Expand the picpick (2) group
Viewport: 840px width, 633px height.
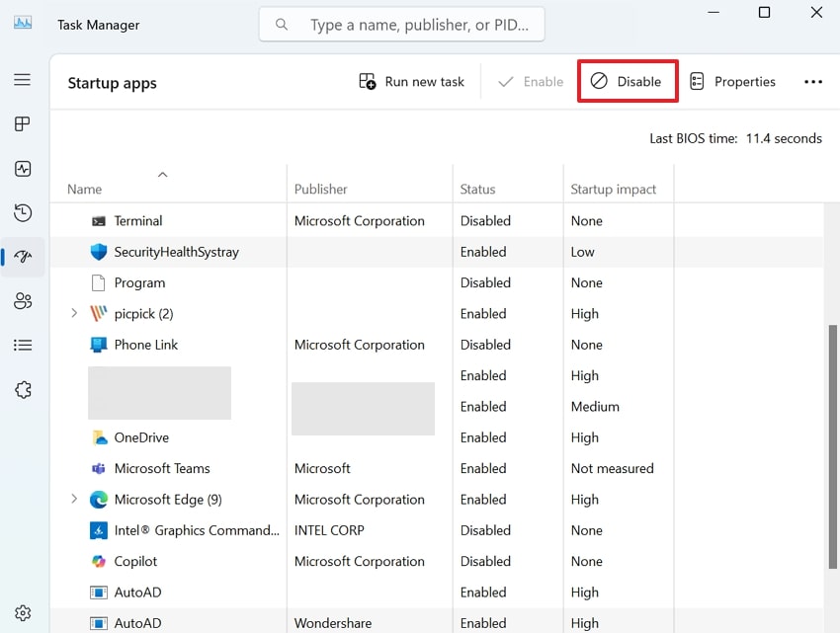tap(74, 313)
